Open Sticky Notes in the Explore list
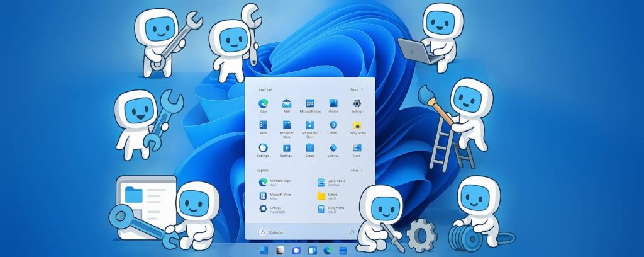This screenshot has width=644, height=257. click(331, 209)
